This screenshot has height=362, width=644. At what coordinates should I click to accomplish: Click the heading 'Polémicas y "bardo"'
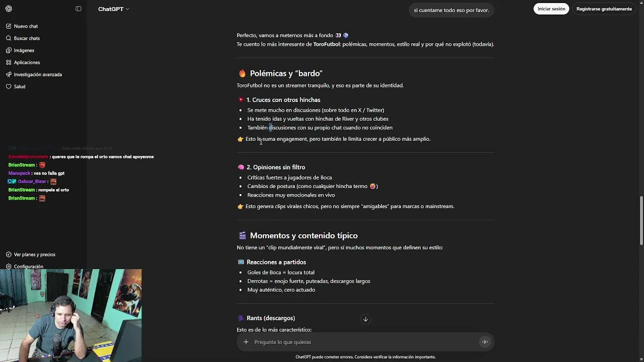tap(286, 73)
